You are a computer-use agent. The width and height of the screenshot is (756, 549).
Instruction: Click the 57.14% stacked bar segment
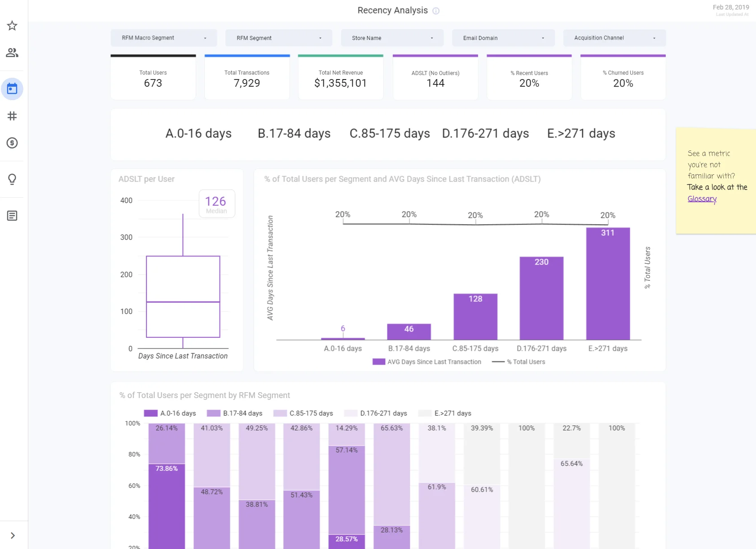tap(347, 490)
